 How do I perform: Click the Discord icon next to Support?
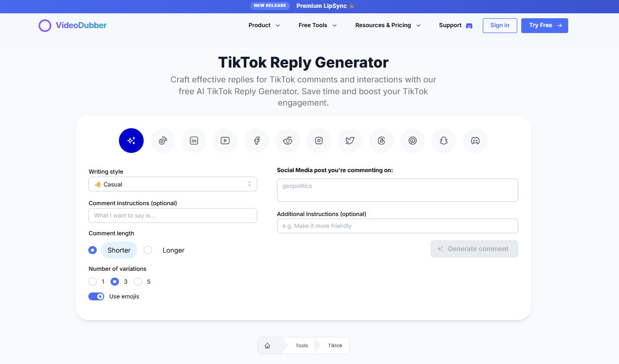[x=469, y=26]
